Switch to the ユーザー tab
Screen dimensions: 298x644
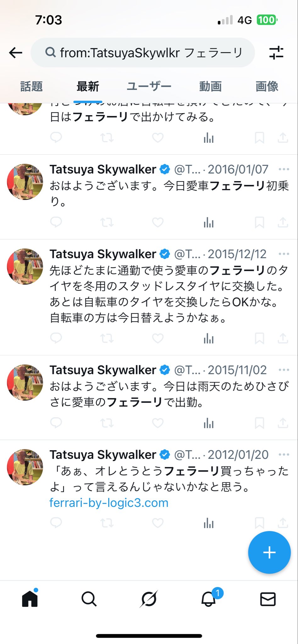[x=149, y=86]
